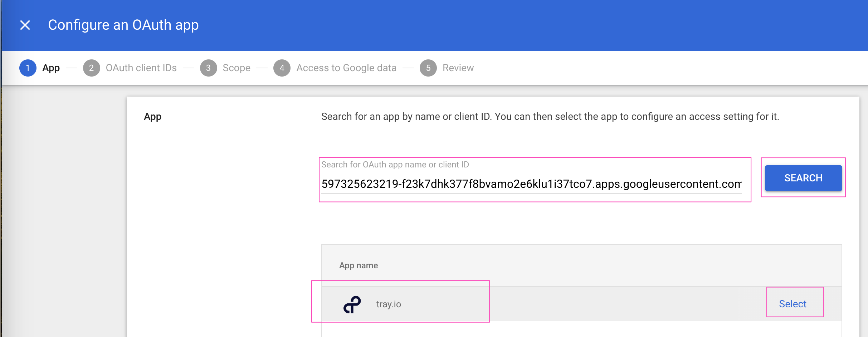Image resolution: width=868 pixels, height=337 pixels.
Task: Jump to the Scope step
Action: pos(236,68)
